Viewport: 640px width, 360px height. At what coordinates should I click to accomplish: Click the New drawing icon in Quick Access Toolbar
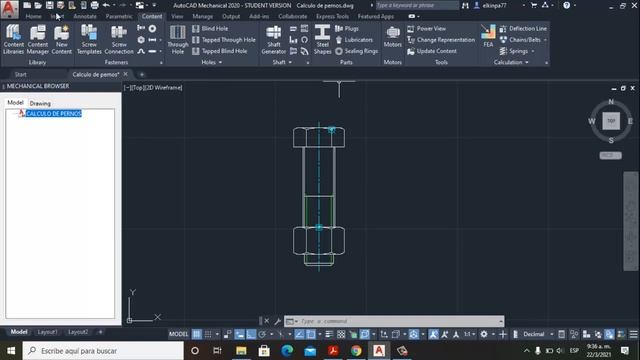tap(27, 5)
